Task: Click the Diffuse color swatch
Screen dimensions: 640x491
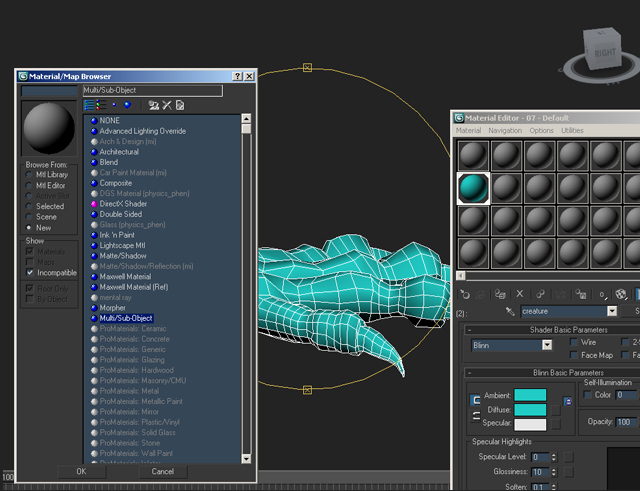Action: [x=530, y=409]
